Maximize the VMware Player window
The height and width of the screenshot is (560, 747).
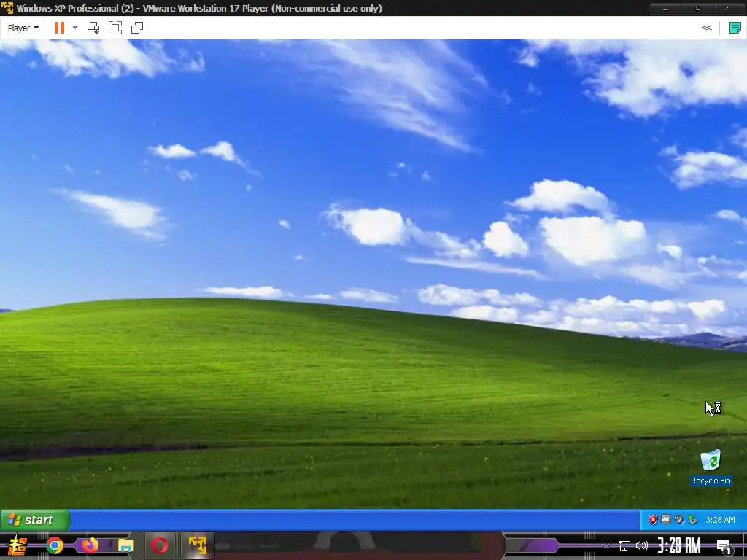[x=697, y=8]
